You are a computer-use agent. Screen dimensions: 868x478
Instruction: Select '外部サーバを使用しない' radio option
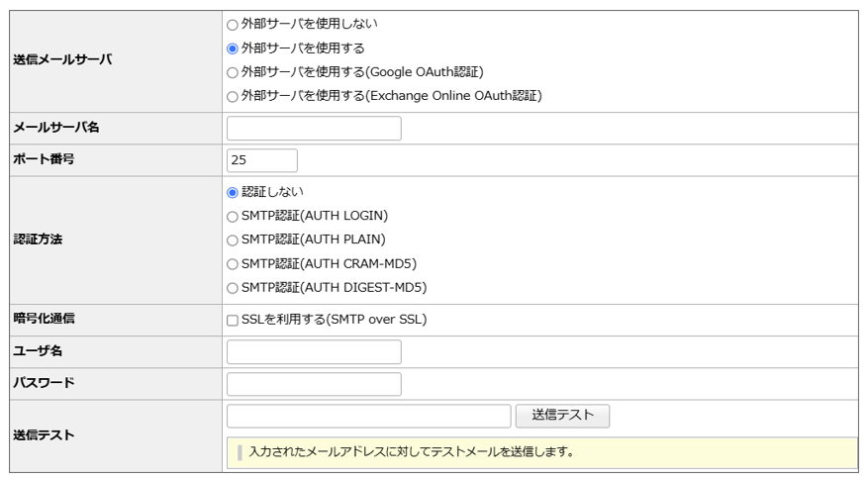click(233, 23)
